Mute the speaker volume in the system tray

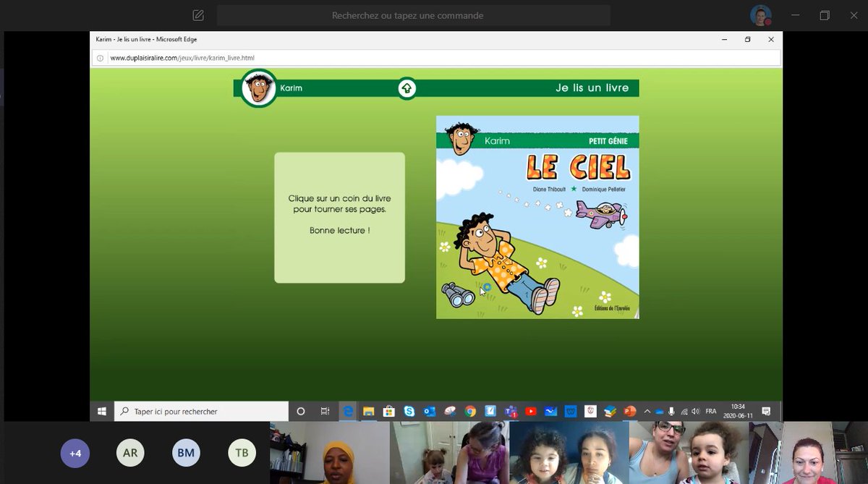(696, 411)
